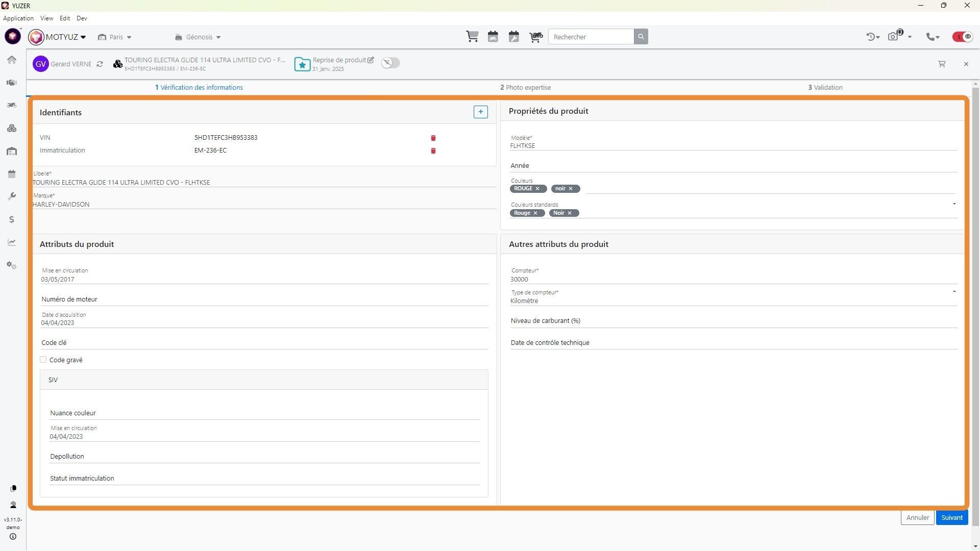Open the Application menu
980x551 pixels.
[18, 18]
